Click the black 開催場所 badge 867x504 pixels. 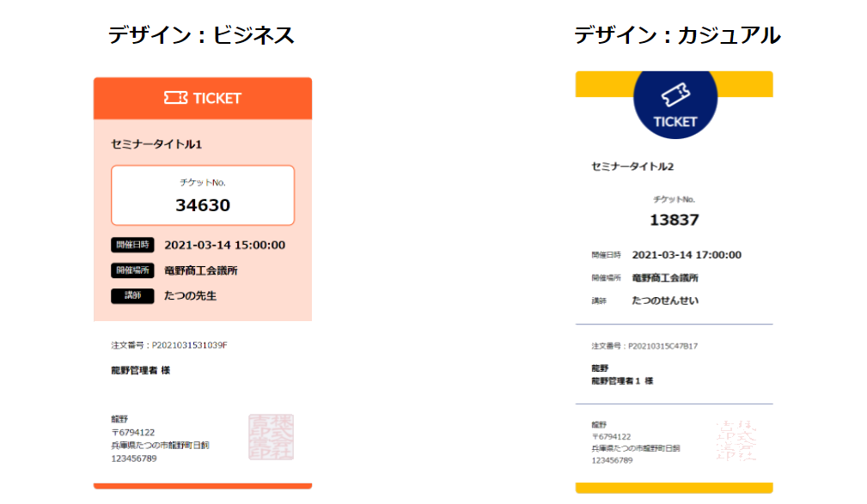[x=132, y=270]
